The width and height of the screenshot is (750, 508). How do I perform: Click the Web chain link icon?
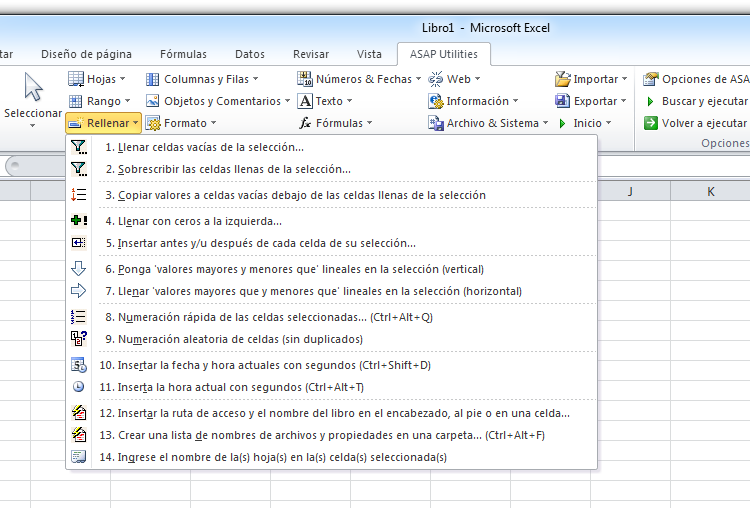coord(436,79)
